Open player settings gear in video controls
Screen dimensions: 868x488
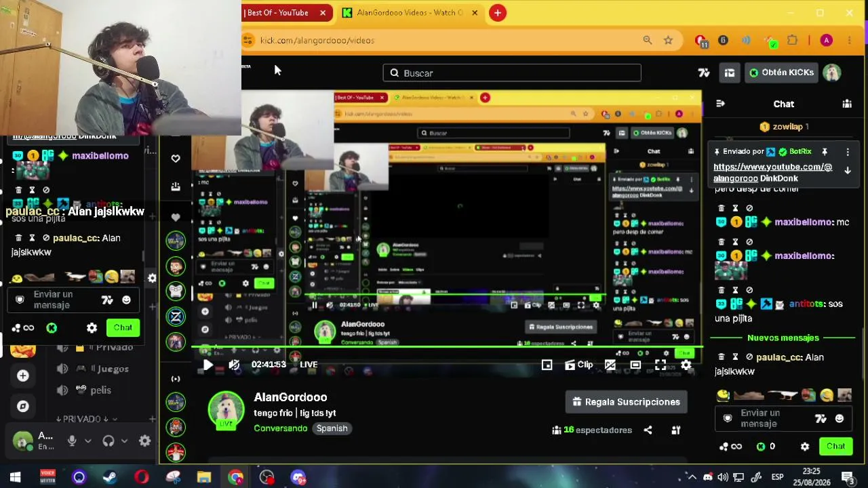[686, 365]
